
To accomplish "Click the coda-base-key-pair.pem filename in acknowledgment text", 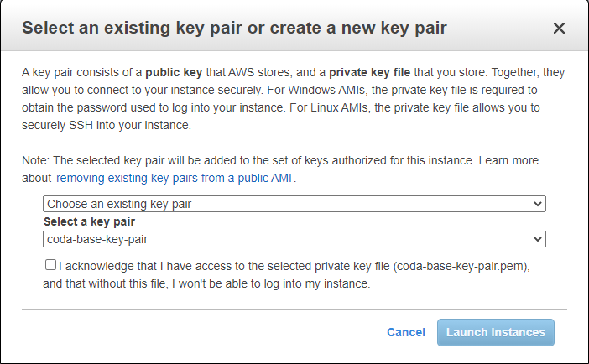I will (461, 267).
